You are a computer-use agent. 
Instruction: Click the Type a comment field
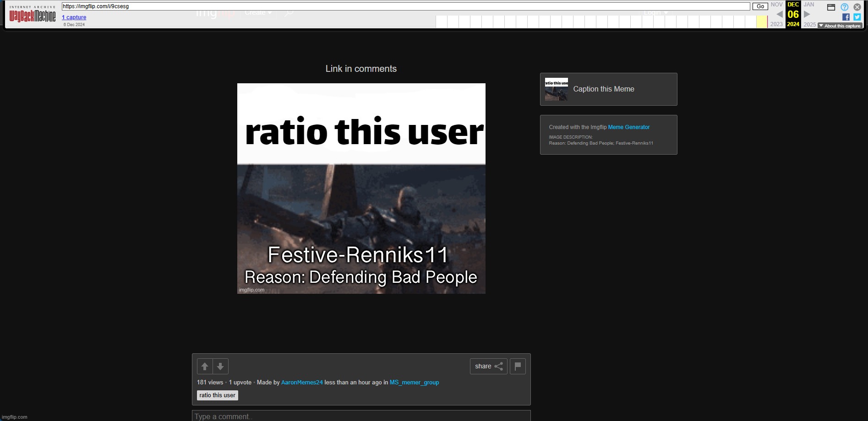pyautogui.click(x=361, y=416)
